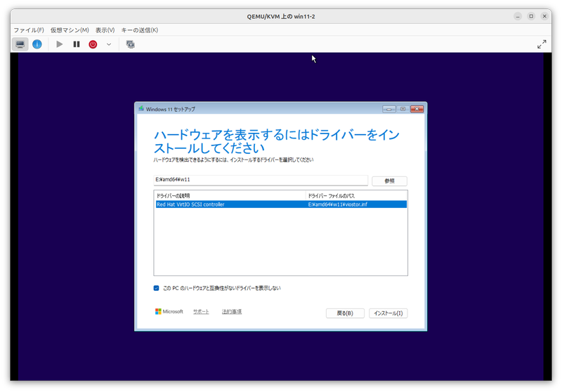
Task: Click the インストール(I) install button
Action: (x=388, y=313)
